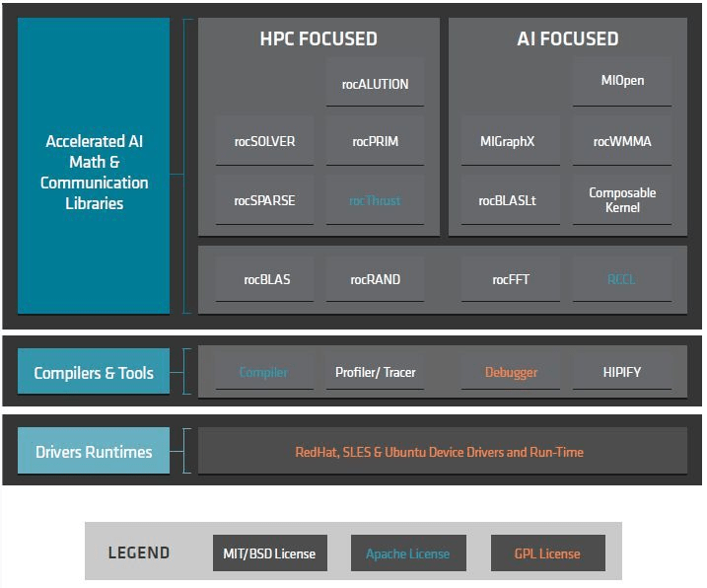Click the rocBLASLt library box
Image resolution: width=707 pixels, height=588 pixels.
(x=511, y=200)
